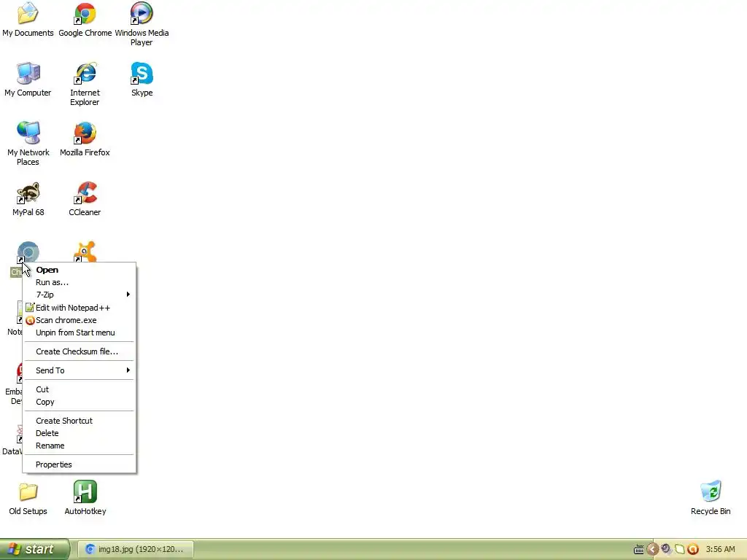Expand the Send To submenu

click(79, 370)
